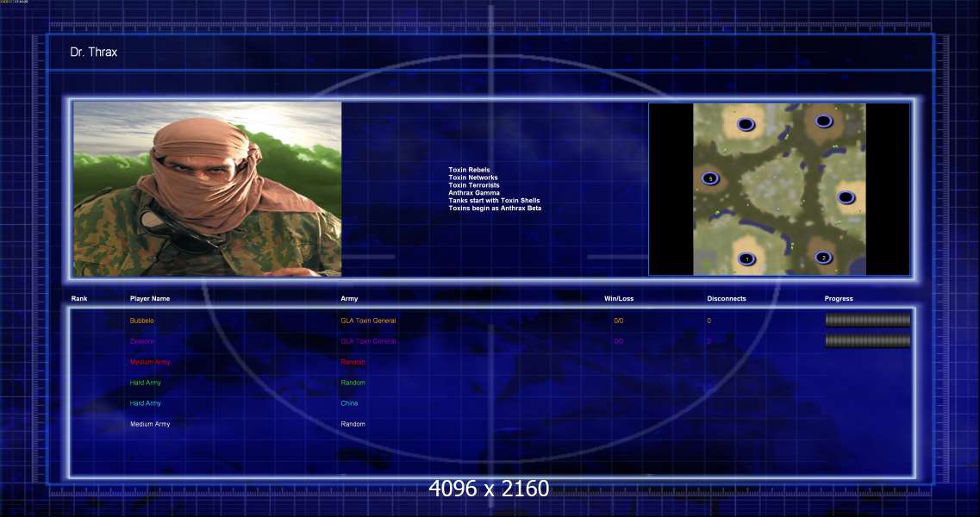The image size is (980, 517).
Task: Select the white Medium Army player
Action: [150, 424]
